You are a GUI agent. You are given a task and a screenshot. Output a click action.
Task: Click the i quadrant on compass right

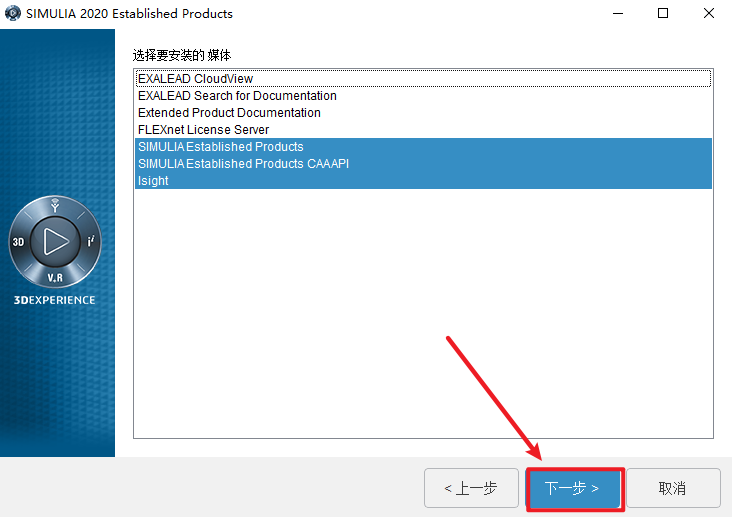pyautogui.click(x=91, y=242)
